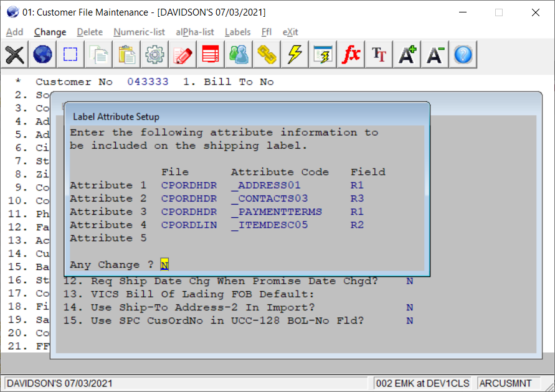Open the Change menu

(x=50, y=32)
